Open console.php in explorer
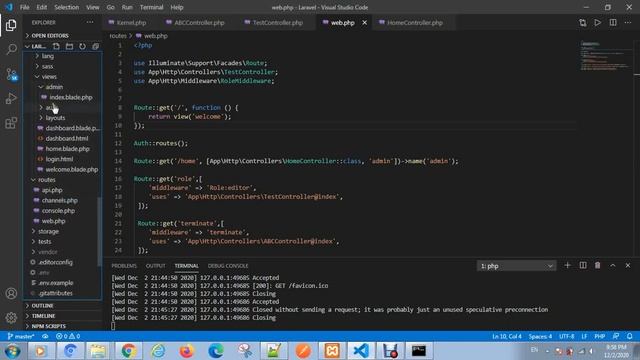Screen dimensions: 640x360 coord(58,211)
